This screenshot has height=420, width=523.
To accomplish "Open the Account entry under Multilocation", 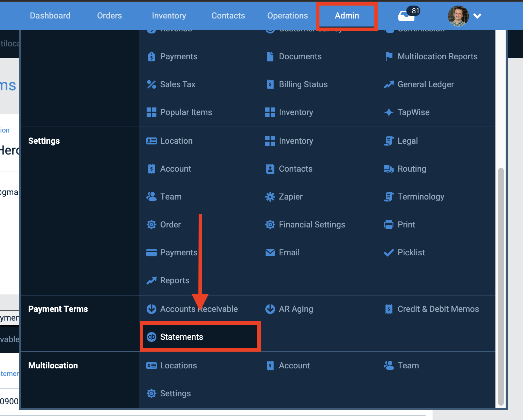I will pyautogui.click(x=294, y=366).
